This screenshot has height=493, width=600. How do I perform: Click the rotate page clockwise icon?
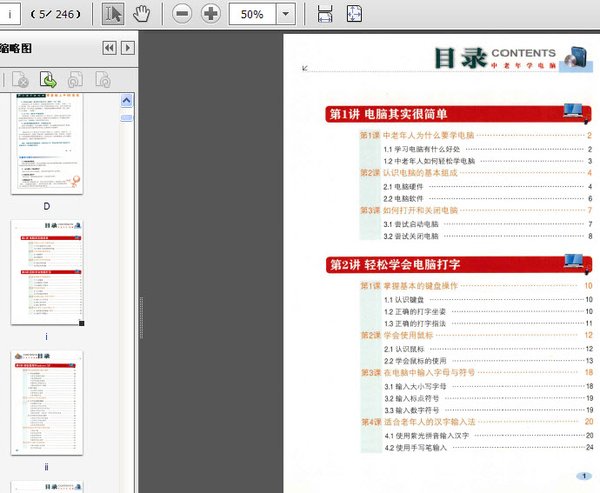click(101, 79)
